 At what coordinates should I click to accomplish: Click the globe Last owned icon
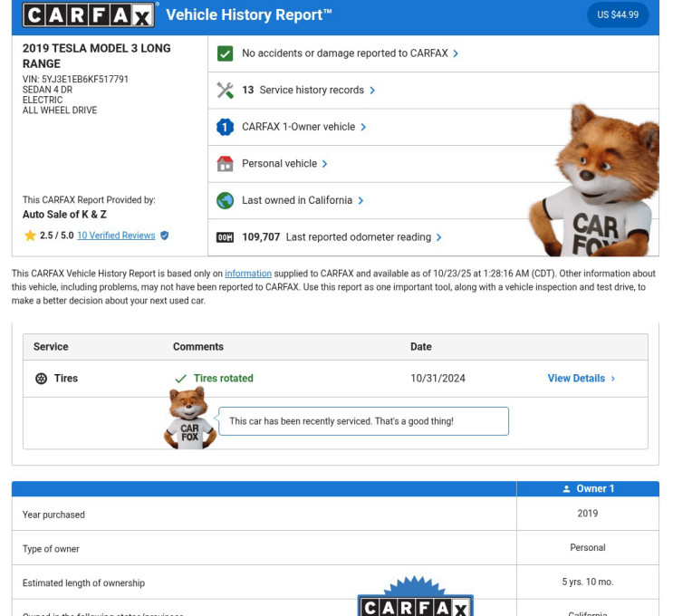[x=225, y=201]
